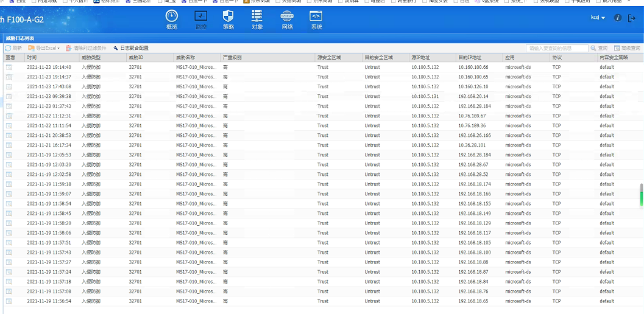Go to the 系统 system icon
This screenshot has width=644, height=314.
[x=316, y=17]
